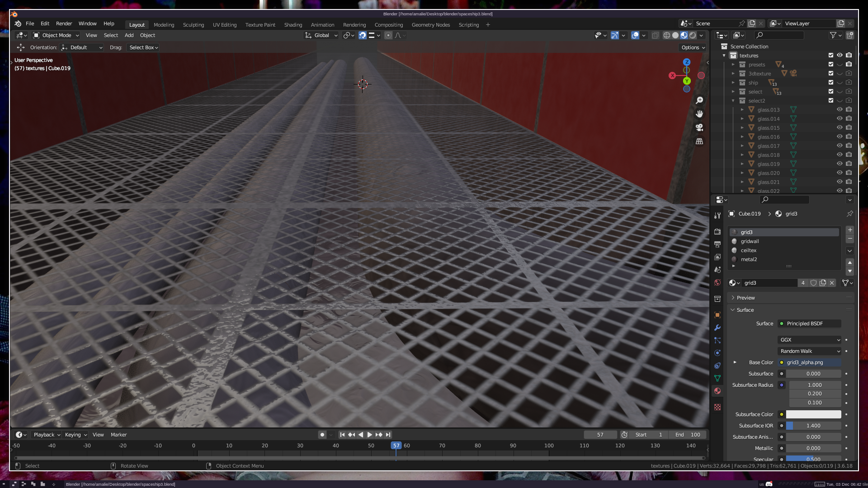Open Texture properties checker tab

(717, 407)
